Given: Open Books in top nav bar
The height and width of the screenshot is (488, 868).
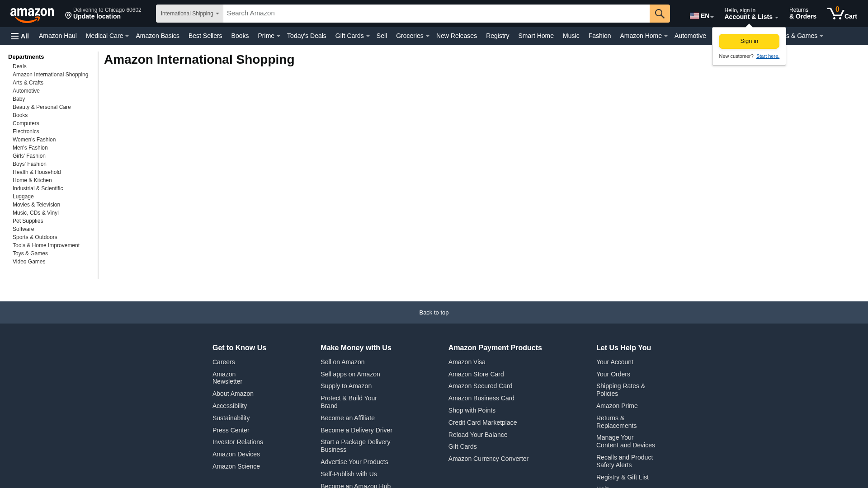Looking at the screenshot, I should tap(240, 36).
